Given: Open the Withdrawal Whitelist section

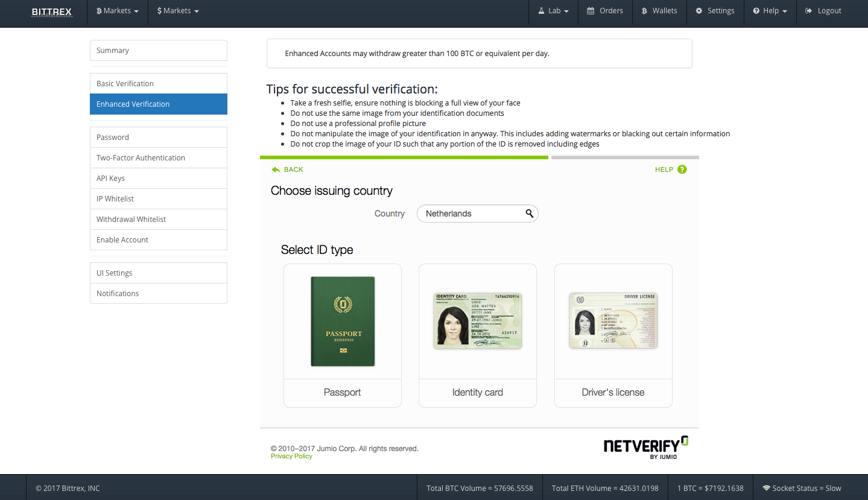Looking at the screenshot, I should (159, 219).
